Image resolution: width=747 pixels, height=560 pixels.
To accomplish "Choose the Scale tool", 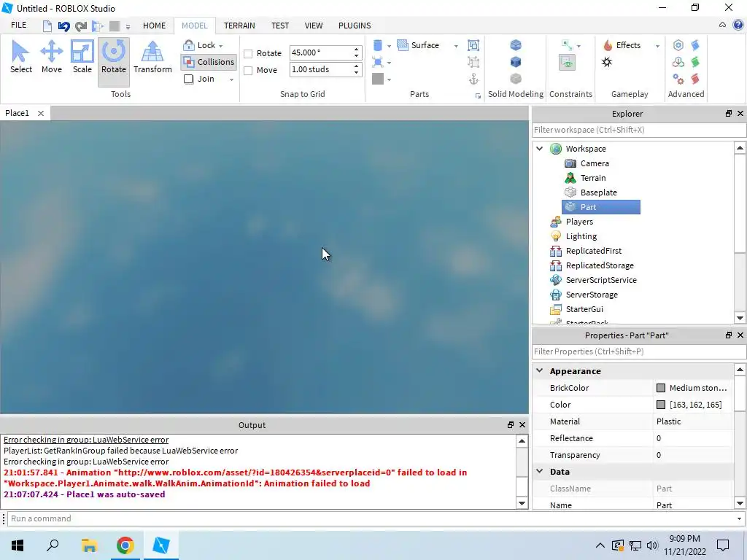I will click(82, 57).
